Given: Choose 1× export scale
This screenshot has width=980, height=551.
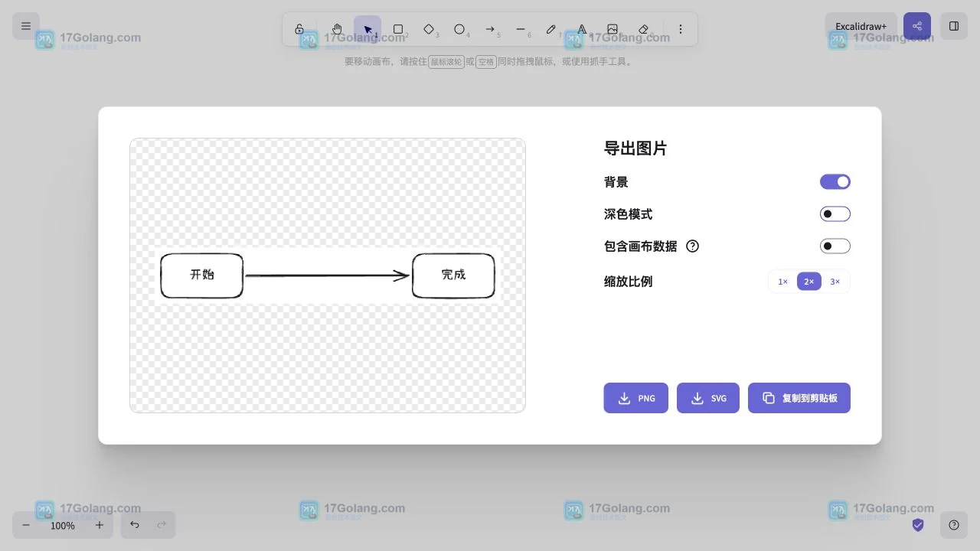Looking at the screenshot, I should [x=783, y=282].
